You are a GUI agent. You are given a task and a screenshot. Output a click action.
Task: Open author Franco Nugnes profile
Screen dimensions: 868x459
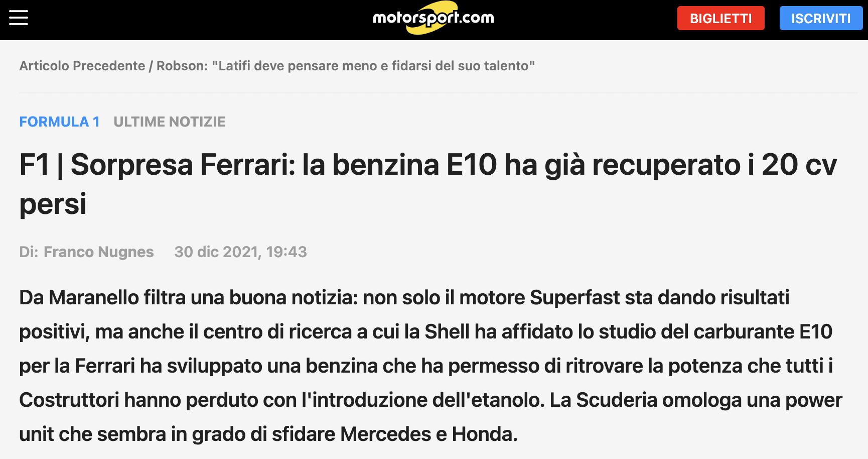[99, 252]
